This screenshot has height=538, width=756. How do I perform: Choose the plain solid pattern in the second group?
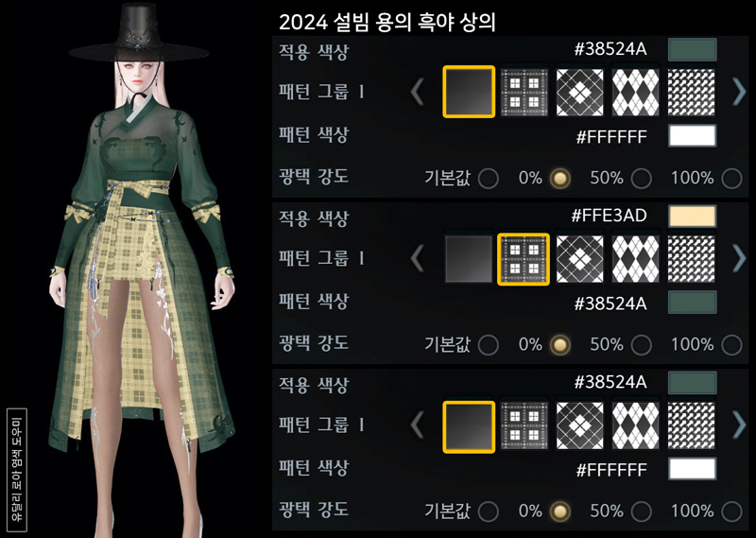click(x=469, y=259)
